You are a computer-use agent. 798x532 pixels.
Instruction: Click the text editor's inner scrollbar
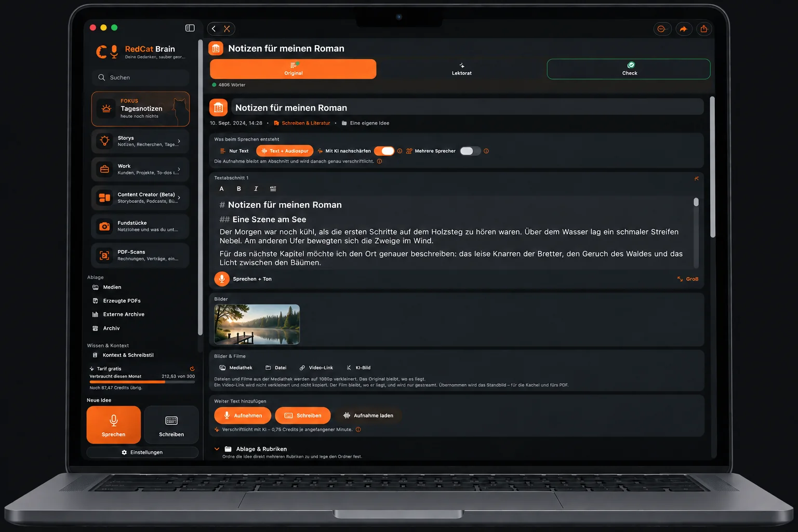pyautogui.click(x=696, y=202)
